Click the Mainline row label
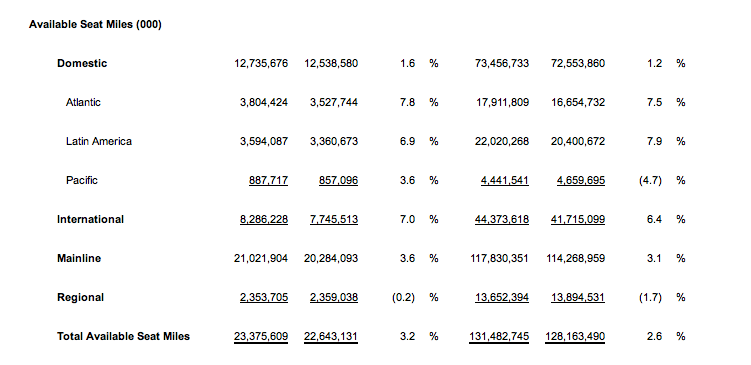751x365 pixels. coord(79,258)
